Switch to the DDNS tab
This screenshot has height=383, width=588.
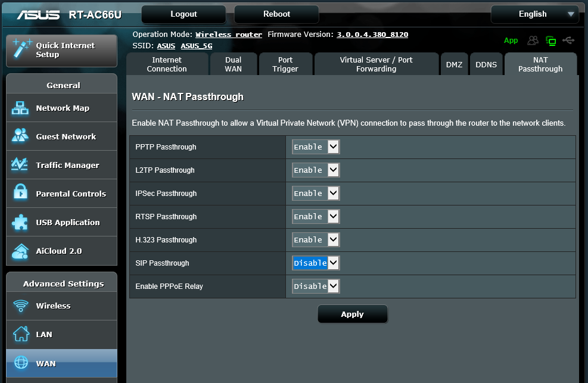point(486,64)
